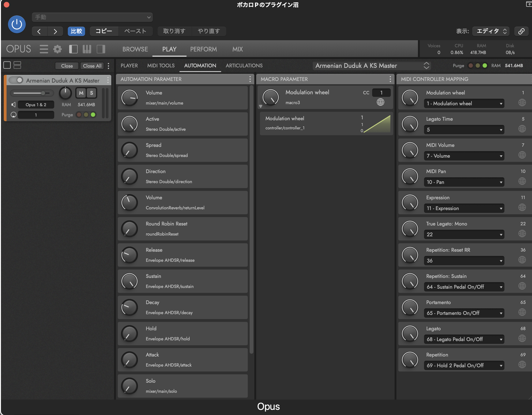Viewport: 532px width, 415px height.
Task: Switch to the BROWSE tab
Action: point(135,49)
